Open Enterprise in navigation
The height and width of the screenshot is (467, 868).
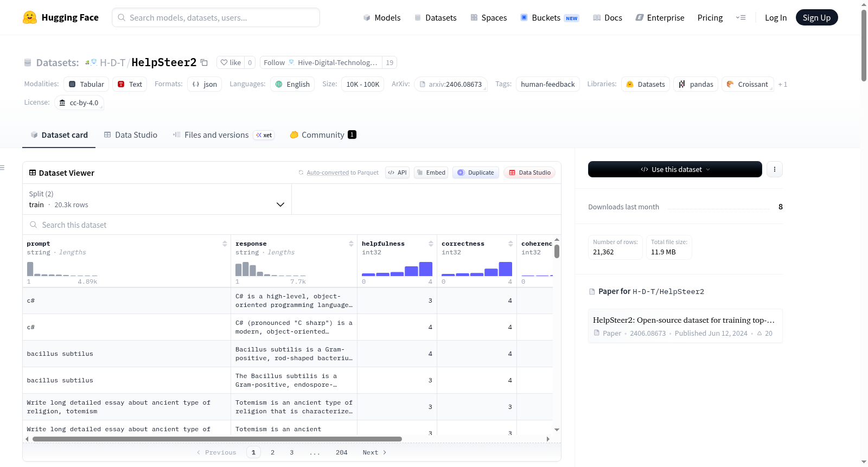(660, 18)
